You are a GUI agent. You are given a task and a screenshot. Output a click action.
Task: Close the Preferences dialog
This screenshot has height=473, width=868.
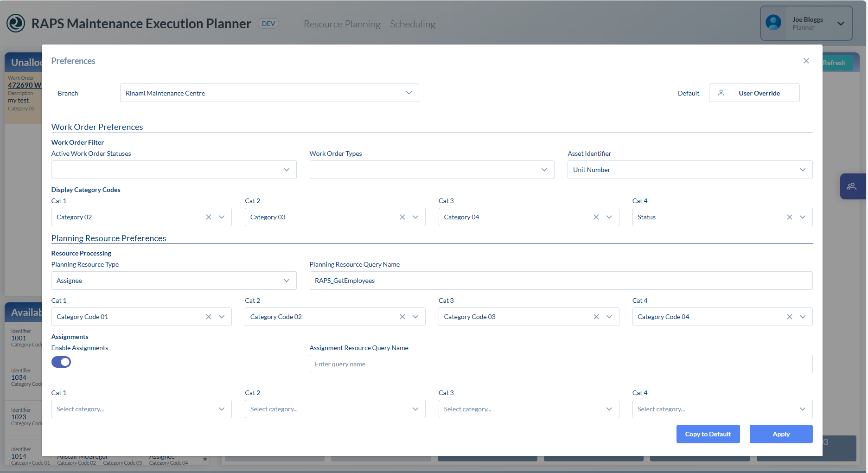(806, 61)
